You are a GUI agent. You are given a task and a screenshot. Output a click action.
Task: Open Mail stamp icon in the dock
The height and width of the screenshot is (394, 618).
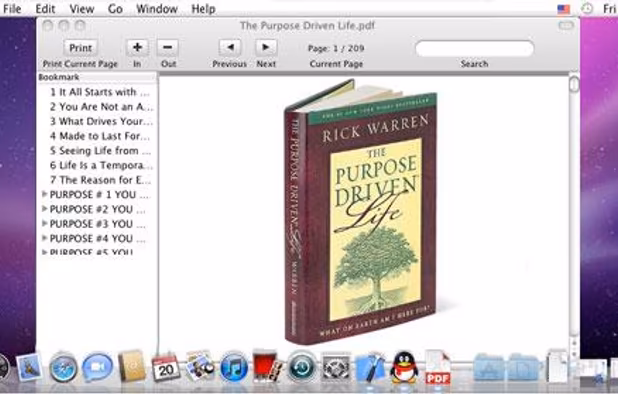coord(30,367)
